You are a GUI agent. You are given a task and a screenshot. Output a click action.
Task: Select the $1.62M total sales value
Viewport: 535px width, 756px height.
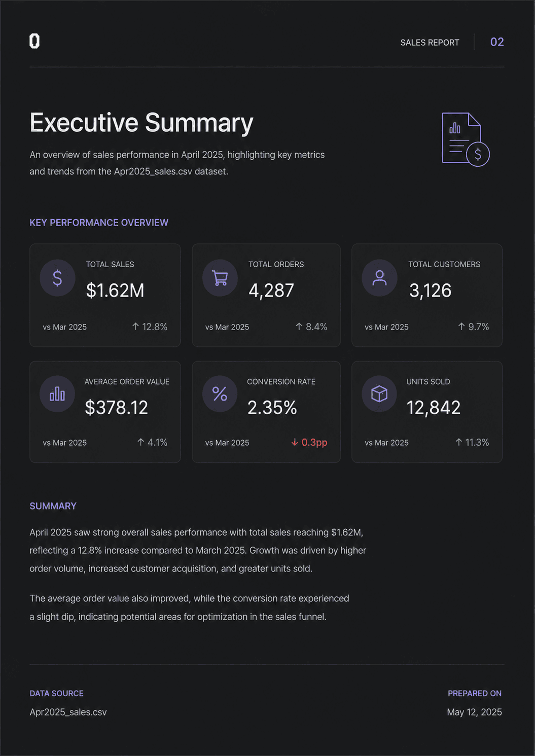(x=115, y=291)
